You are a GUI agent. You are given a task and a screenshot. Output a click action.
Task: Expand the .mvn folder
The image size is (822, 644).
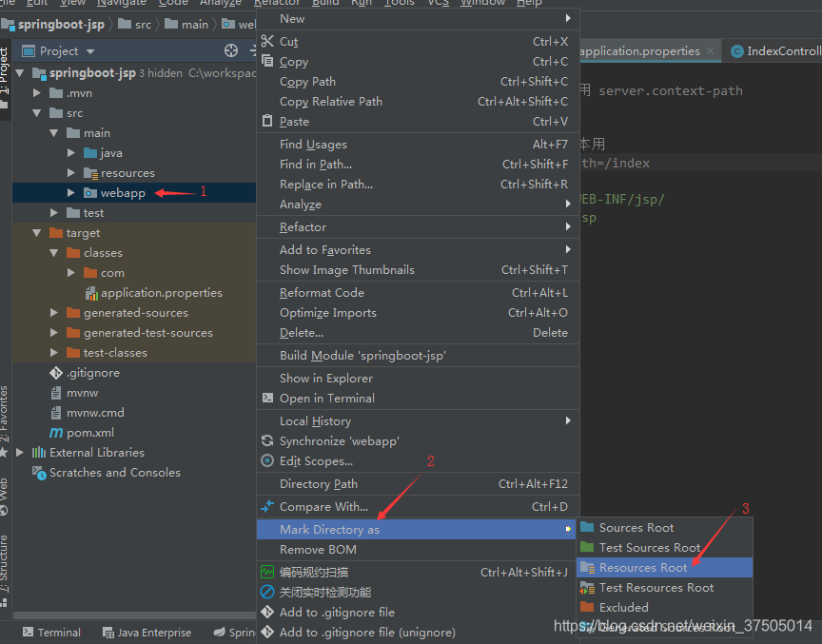(37, 93)
